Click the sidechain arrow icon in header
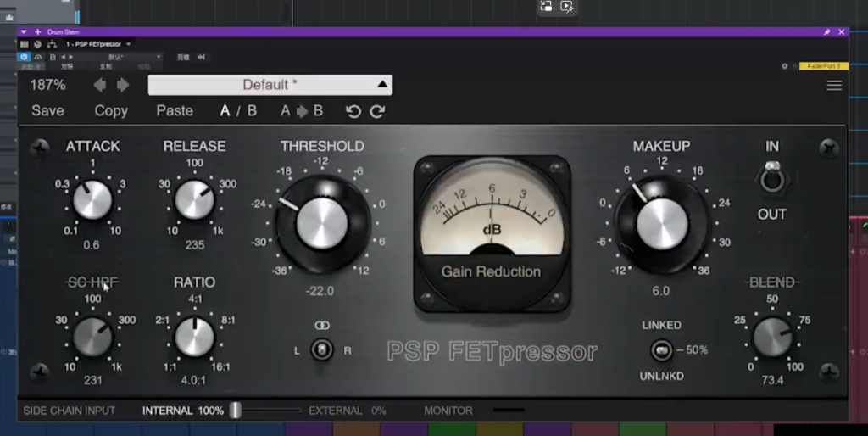This screenshot has height=436, width=868. pos(201,57)
